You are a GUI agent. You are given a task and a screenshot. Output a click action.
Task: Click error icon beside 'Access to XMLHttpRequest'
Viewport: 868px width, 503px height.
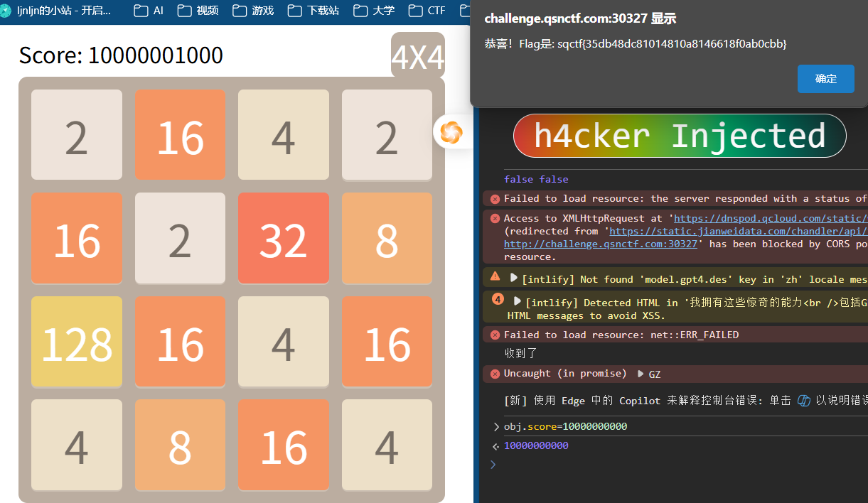495,218
